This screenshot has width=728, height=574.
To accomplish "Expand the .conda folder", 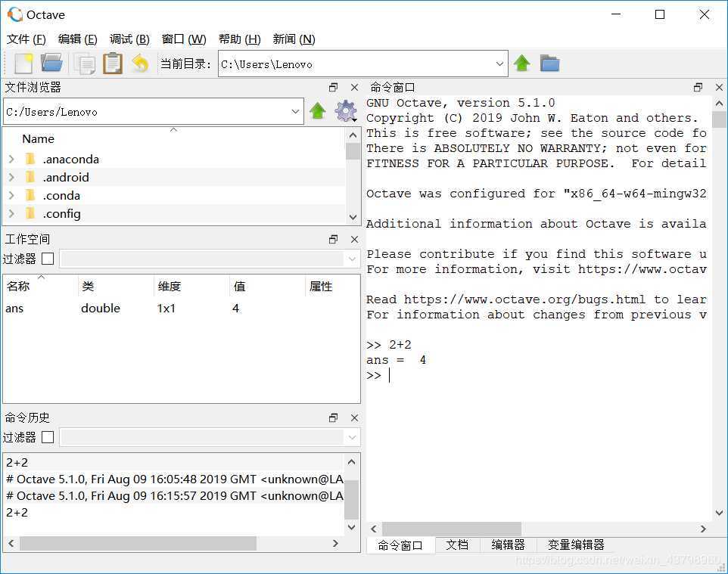I will tap(11, 195).
